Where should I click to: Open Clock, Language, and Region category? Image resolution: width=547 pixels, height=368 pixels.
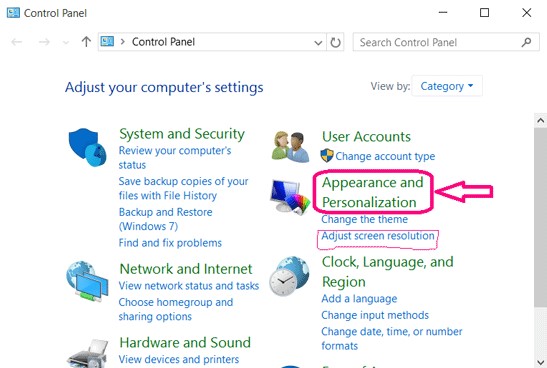(x=388, y=272)
